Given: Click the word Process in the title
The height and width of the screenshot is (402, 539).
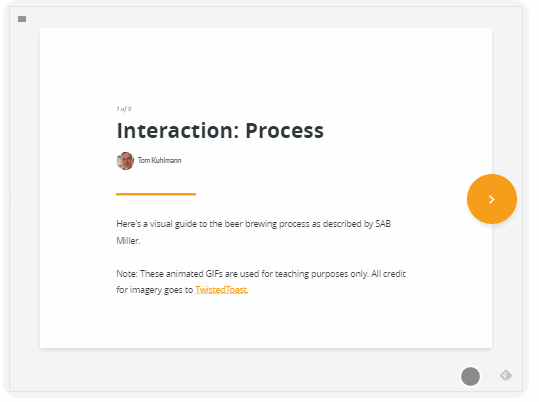Looking at the screenshot, I should click(285, 131).
